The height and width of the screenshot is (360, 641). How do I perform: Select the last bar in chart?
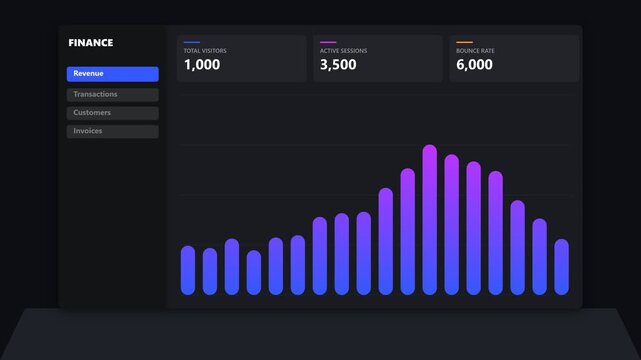click(561, 267)
